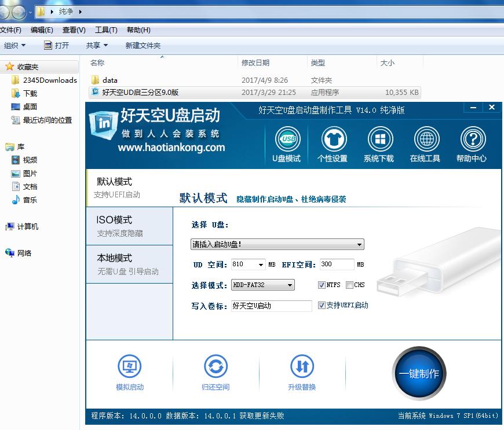Image resolution: width=504 pixels, height=430 pixels.
Task: Select 网络 in navigation pane
Action: 19,253
